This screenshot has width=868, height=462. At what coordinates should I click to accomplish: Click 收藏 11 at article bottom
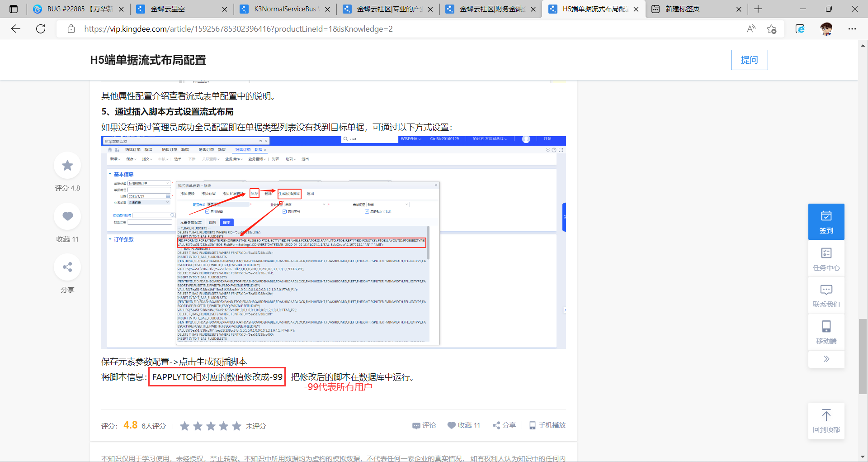click(x=464, y=425)
